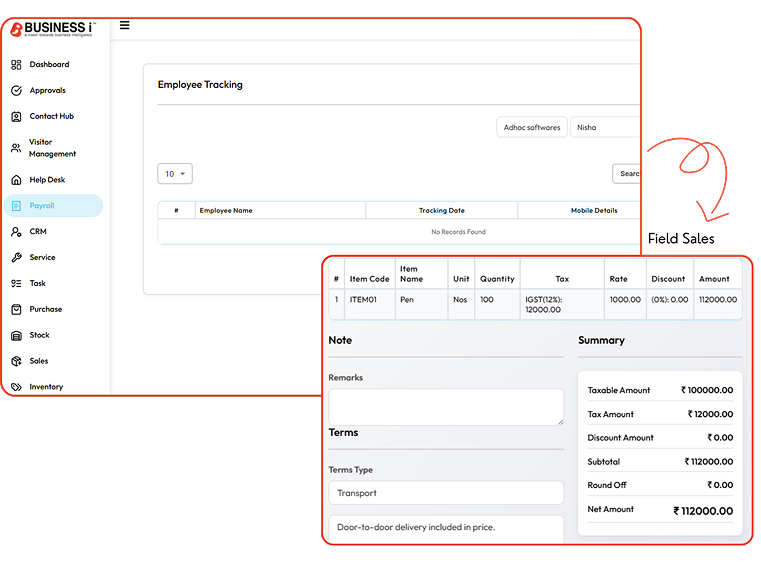The image size is (761, 563).
Task: Open the Help Desk home icon
Action: coord(16,181)
